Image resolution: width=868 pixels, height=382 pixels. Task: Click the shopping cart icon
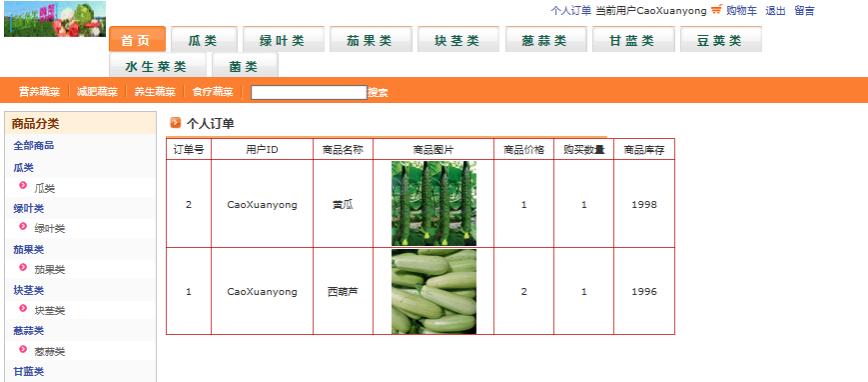(716, 9)
